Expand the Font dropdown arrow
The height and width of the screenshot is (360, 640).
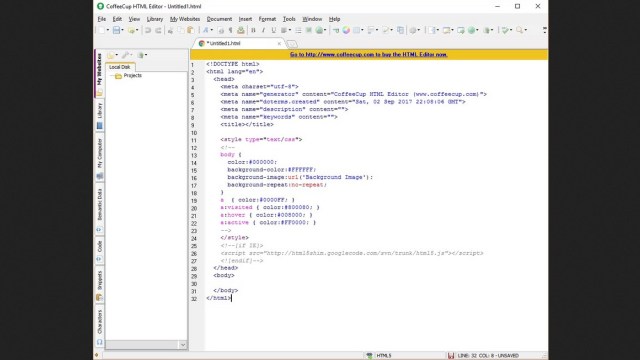pos(211,30)
